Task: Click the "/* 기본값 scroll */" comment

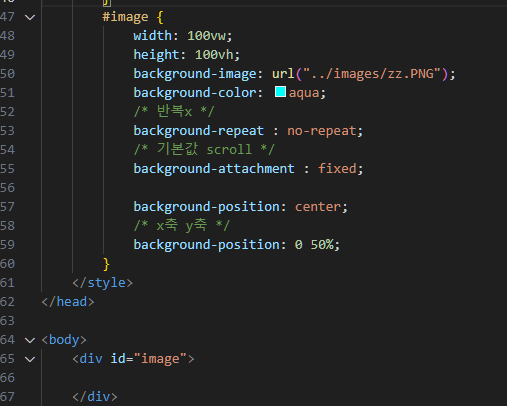Action: tap(204, 149)
